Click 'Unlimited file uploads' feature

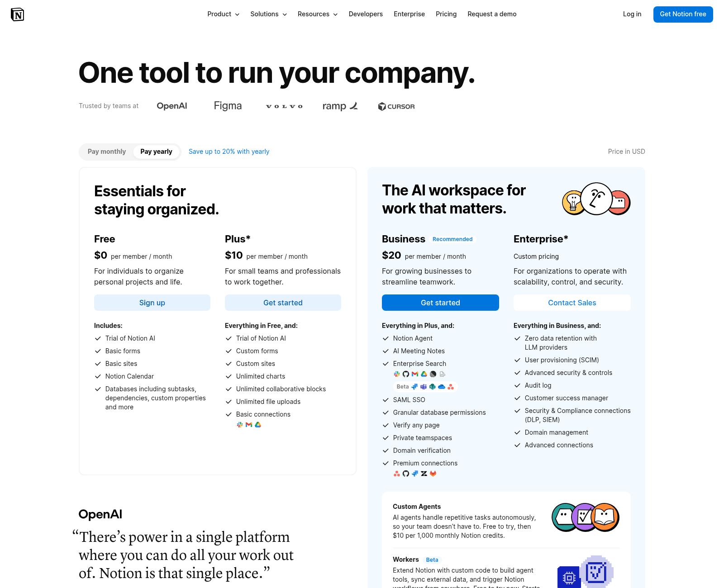(x=268, y=402)
